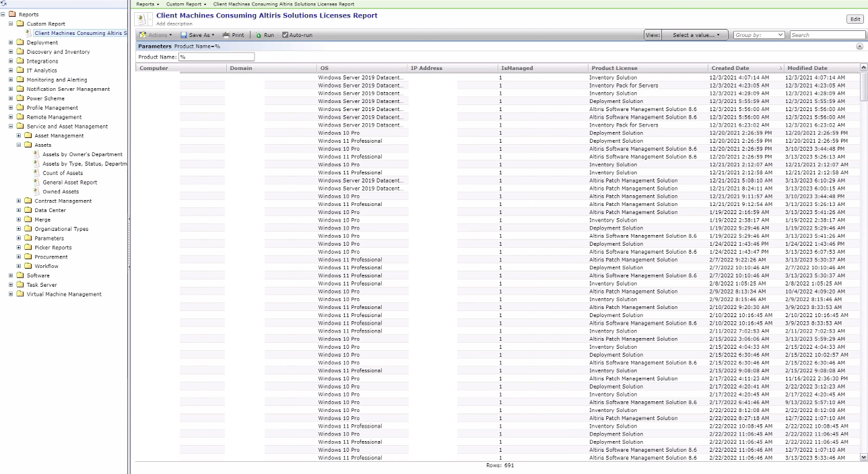Open the Reports breadcrumb menu
This screenshot has height=474, width=868.
(147, 4)
